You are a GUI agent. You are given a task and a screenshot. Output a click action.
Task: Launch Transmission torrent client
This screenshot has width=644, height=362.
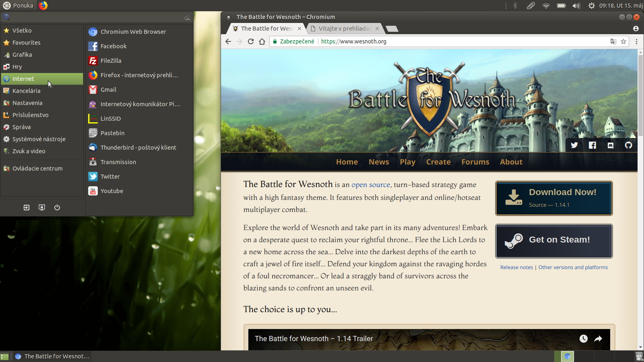click(x=139, y=162)
